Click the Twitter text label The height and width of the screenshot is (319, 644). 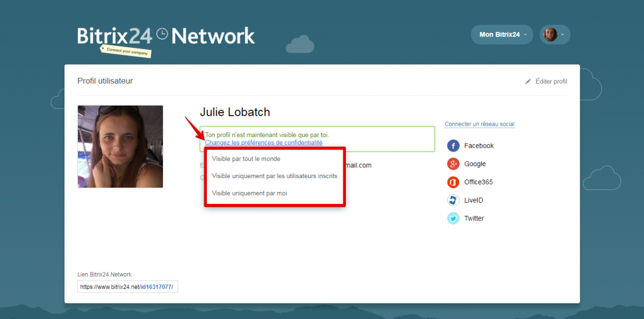click(x=474, y=218)
